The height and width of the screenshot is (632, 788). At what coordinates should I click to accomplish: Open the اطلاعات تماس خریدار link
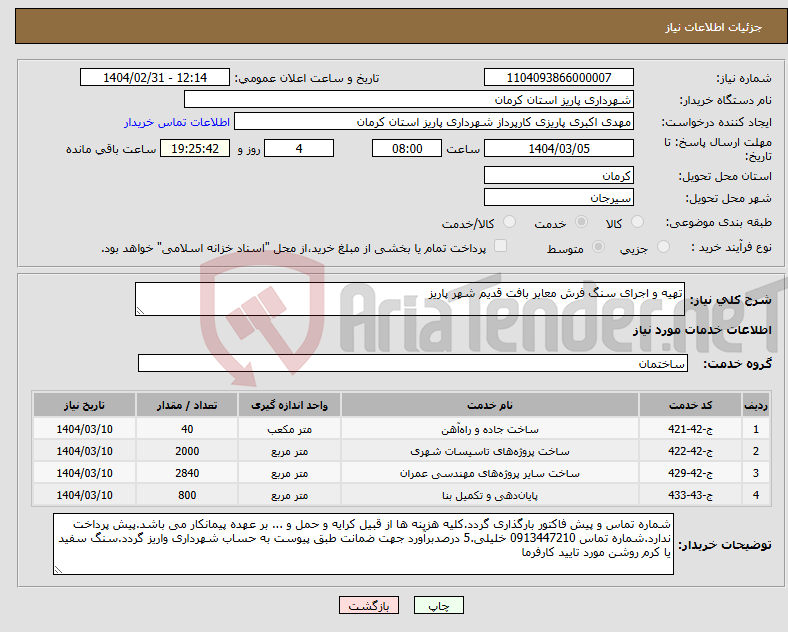[x=177, y=122]
